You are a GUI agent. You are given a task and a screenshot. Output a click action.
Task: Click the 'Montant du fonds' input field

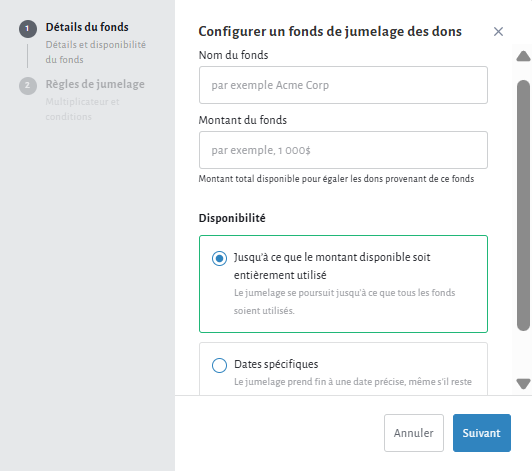(343, 150)
